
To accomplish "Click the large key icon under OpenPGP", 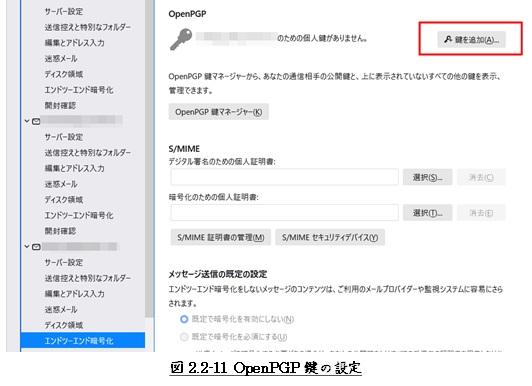I will [181, 39].
